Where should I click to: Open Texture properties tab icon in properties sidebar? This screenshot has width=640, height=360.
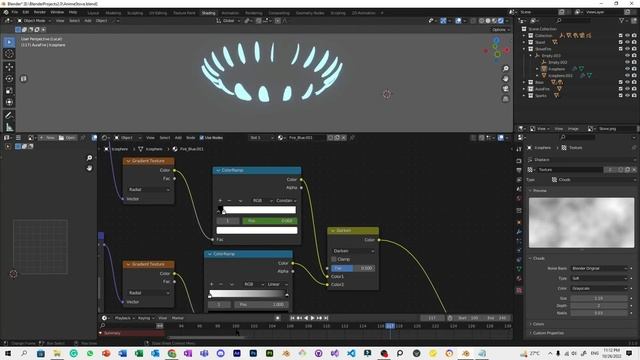[x=519, y=290]
